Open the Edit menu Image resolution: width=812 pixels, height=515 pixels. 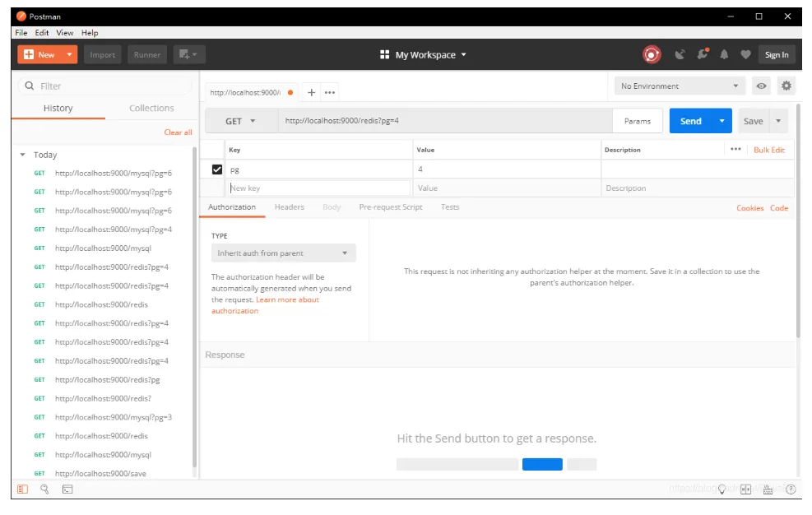click(x=42, y=33)
